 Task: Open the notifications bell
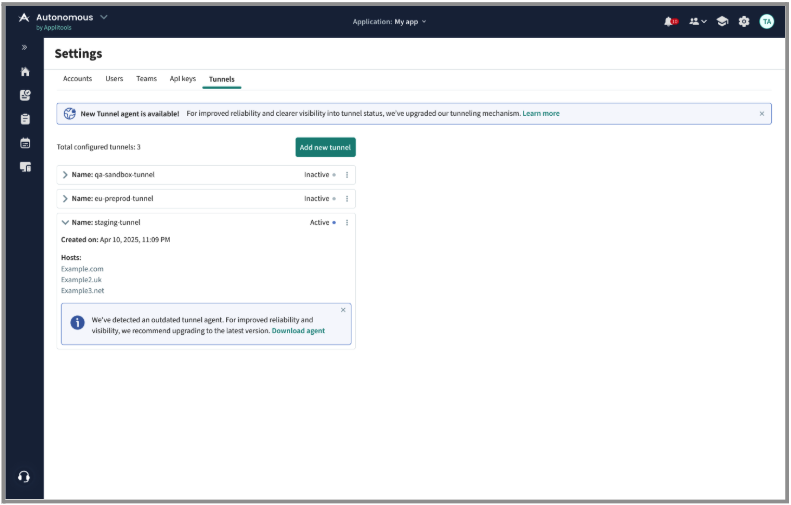(669, 21)
